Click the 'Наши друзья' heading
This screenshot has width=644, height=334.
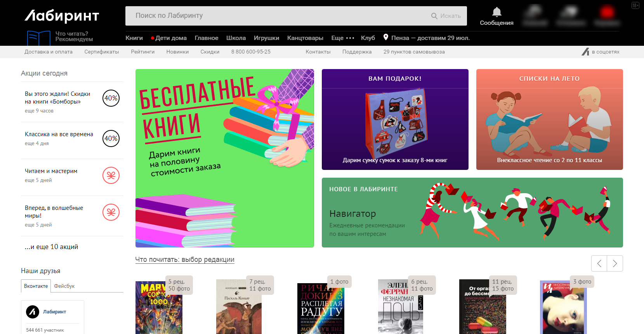[41, 271]
